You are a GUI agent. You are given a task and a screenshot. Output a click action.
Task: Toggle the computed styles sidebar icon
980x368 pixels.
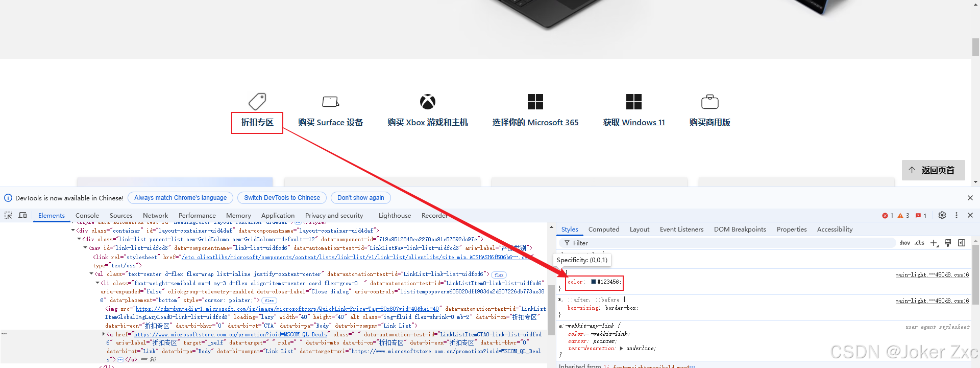[962, 243]
